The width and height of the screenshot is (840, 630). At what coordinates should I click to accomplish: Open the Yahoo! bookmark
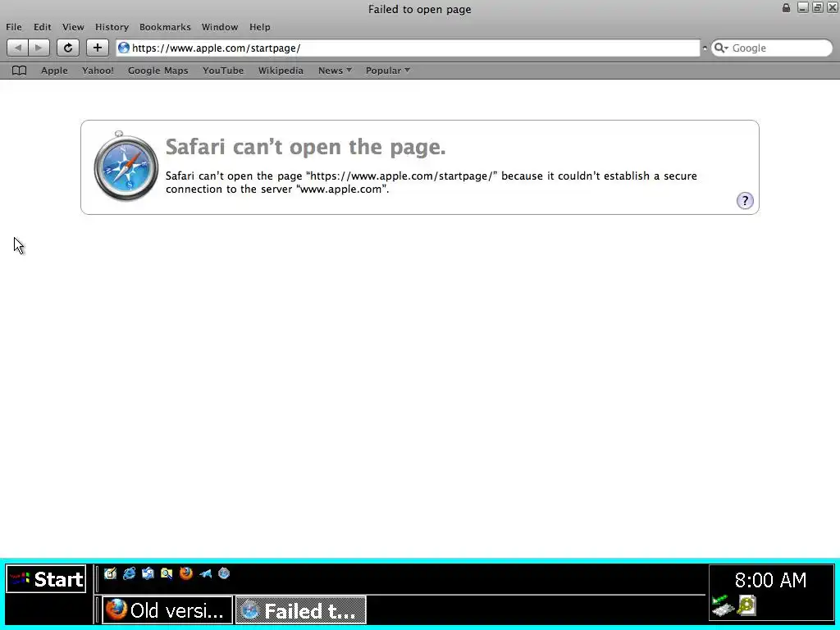click(98, 71)
